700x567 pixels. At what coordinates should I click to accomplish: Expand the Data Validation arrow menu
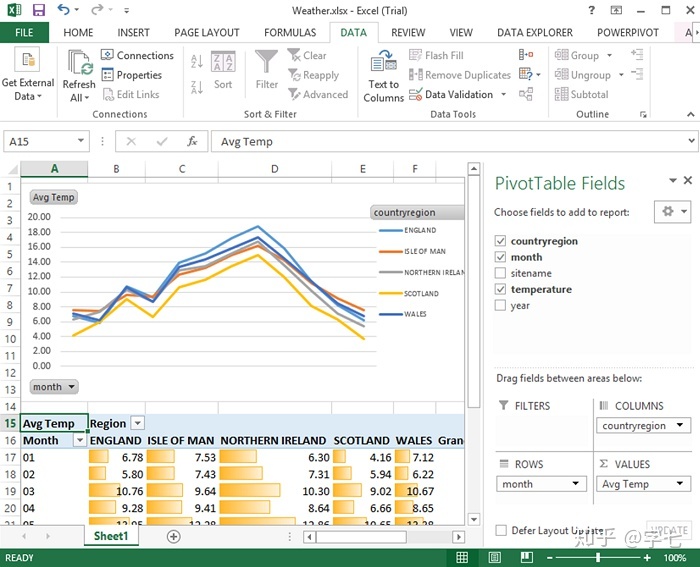[x=504, y=94]
